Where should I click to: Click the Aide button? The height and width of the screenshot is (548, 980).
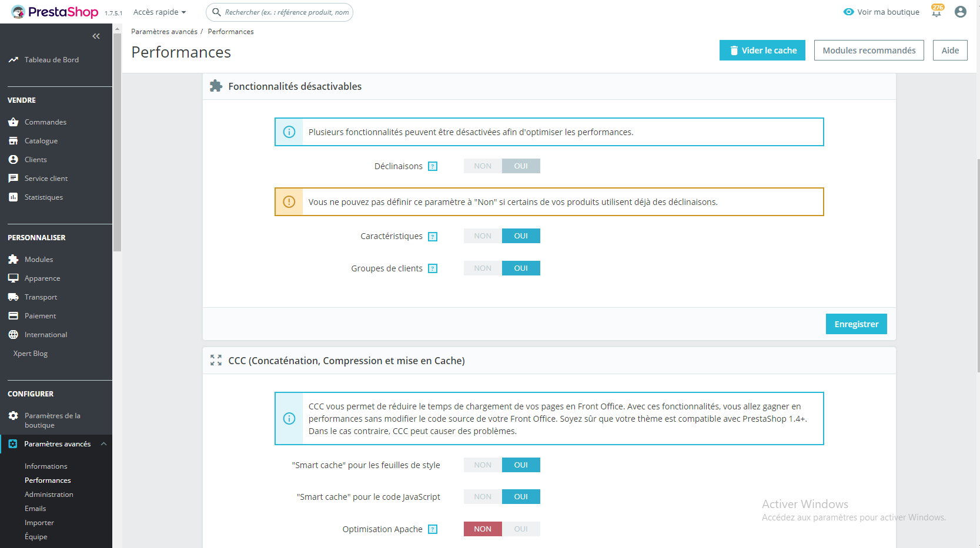pyautogui.click(x=950, y=51)
